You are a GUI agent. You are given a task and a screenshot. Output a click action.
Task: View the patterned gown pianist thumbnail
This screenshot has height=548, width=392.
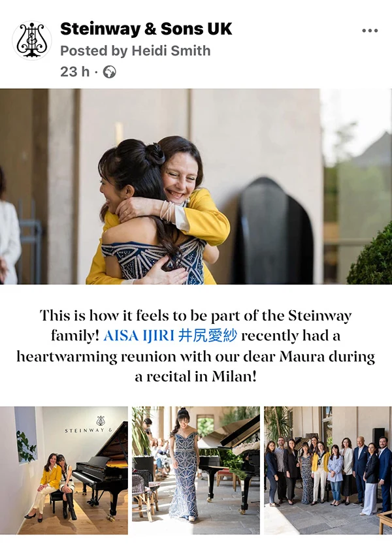[196, 470]
